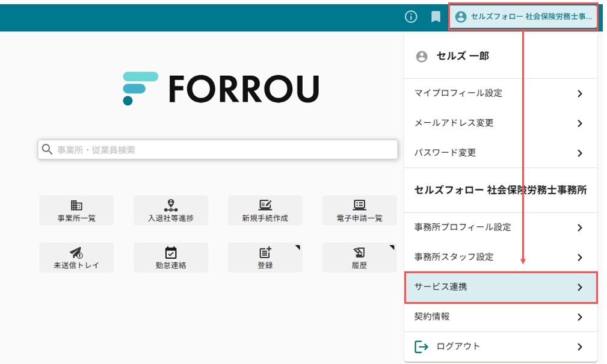This screenshot has width=607, height=364.
Task: Click chevron next to パスワード変更
Action: pyautogui.click(x=579, y=153)
